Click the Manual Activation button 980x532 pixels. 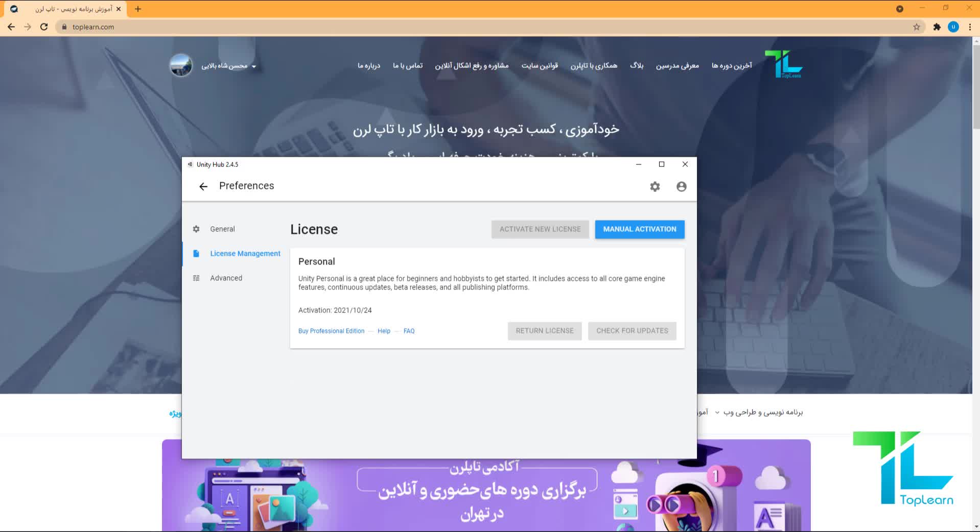[x=639, y=229]
